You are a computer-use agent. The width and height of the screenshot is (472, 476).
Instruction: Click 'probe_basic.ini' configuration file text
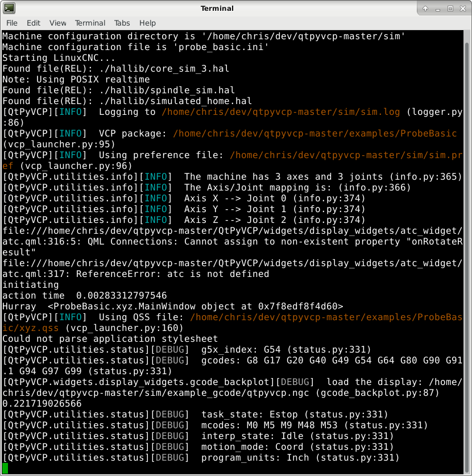point(221,47)
